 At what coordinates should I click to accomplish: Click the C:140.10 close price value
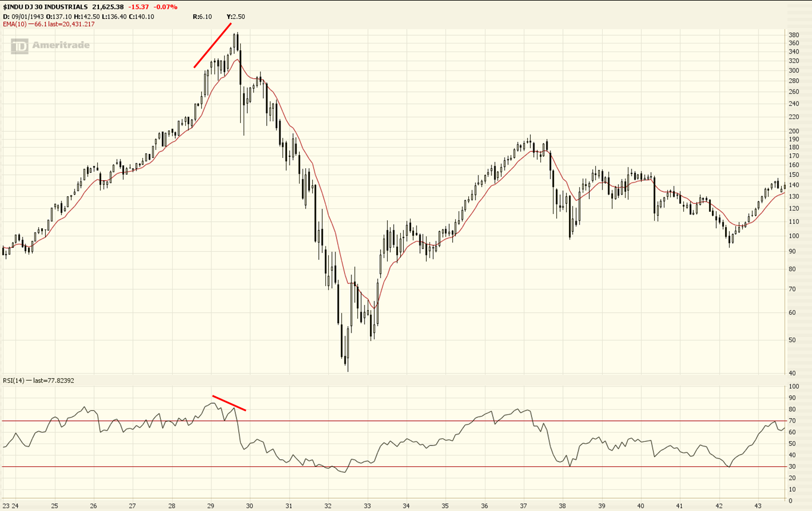(141, 17)
